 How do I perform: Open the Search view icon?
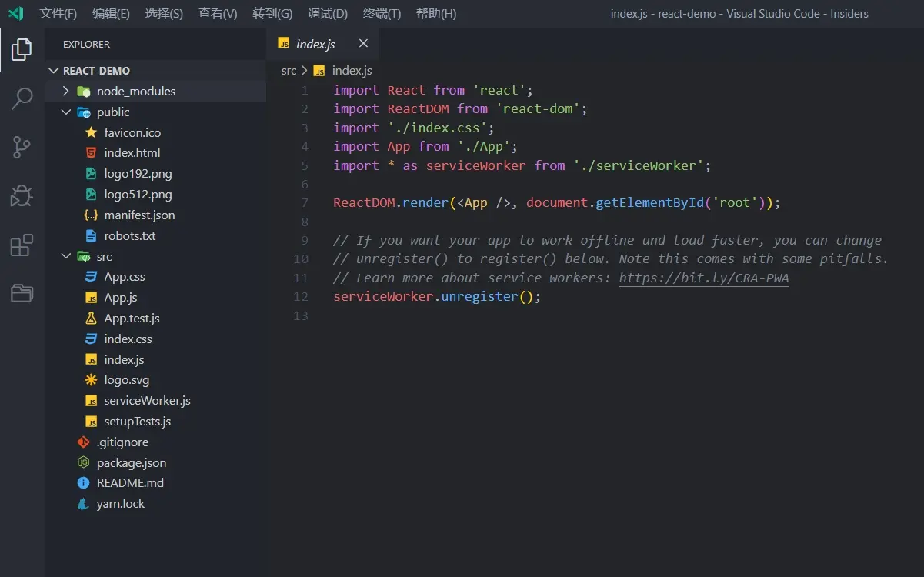pos(22,98)
